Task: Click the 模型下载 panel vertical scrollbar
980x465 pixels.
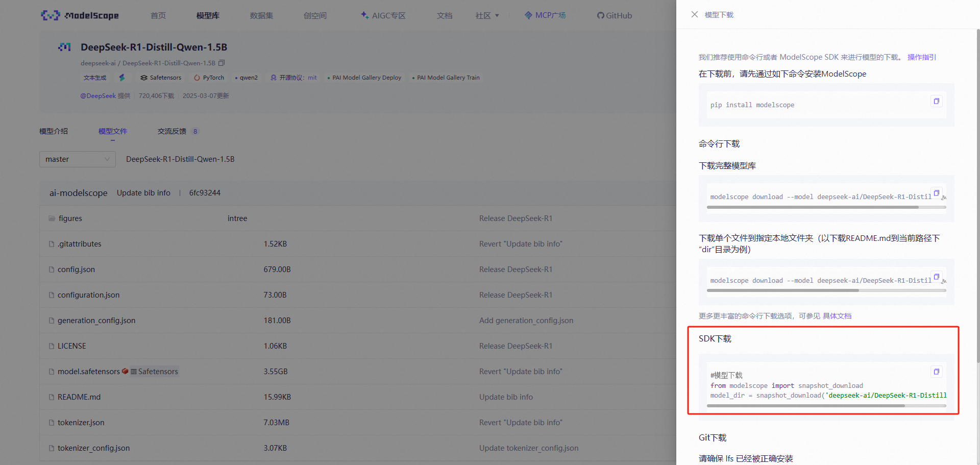Action: point(978,196)
